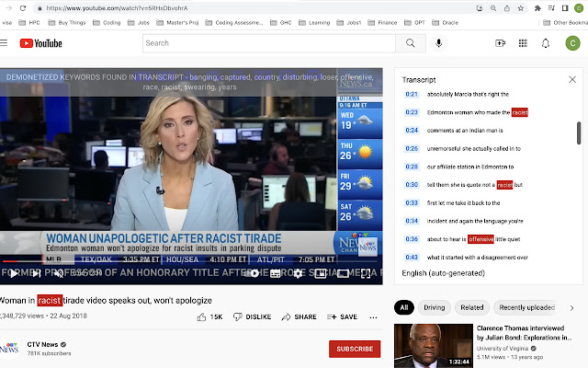The height and width of the screenshot is (368, 588).
Task: Select the Recently uploaded filter chip
Action: click(x=526, y=307)
